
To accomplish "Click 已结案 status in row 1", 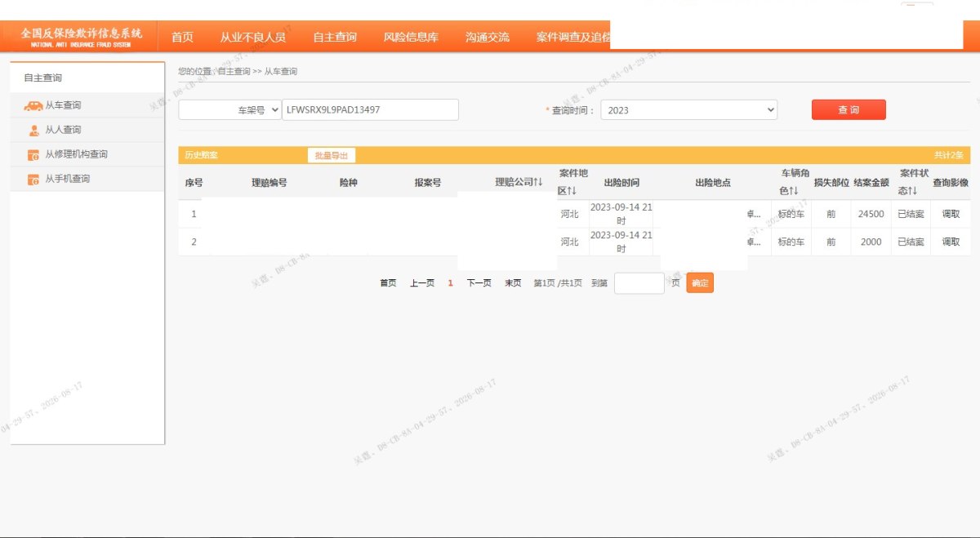I will pyautogui.click(x=911, y=214).
